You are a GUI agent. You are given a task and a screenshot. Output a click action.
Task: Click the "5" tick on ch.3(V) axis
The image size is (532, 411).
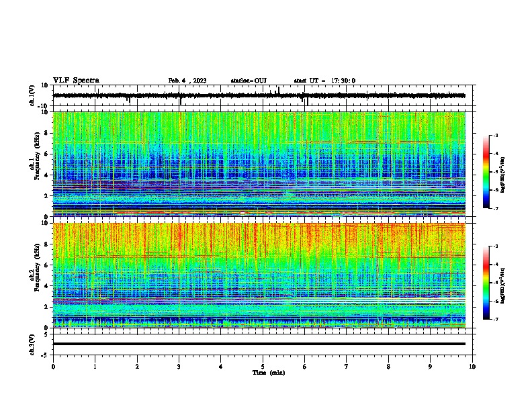click(x=46, y=334)
